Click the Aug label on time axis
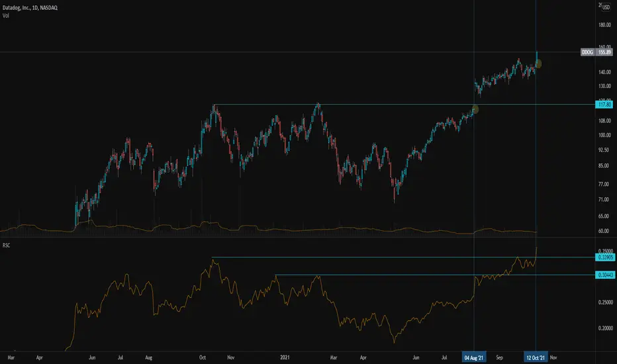Viewport: 617px width, 364px height. pos(149,357)
